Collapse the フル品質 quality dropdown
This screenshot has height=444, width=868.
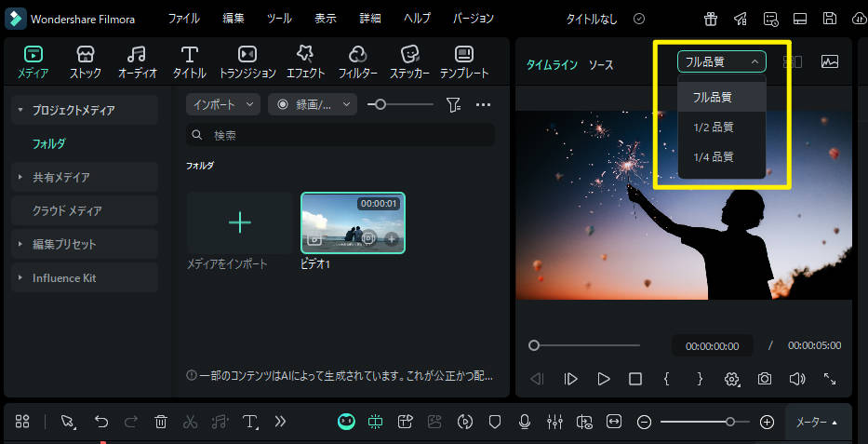click(721, 62)
